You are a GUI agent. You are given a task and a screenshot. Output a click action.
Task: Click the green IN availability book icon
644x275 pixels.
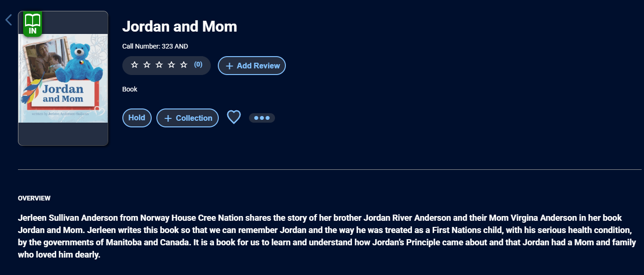[33, 24]
